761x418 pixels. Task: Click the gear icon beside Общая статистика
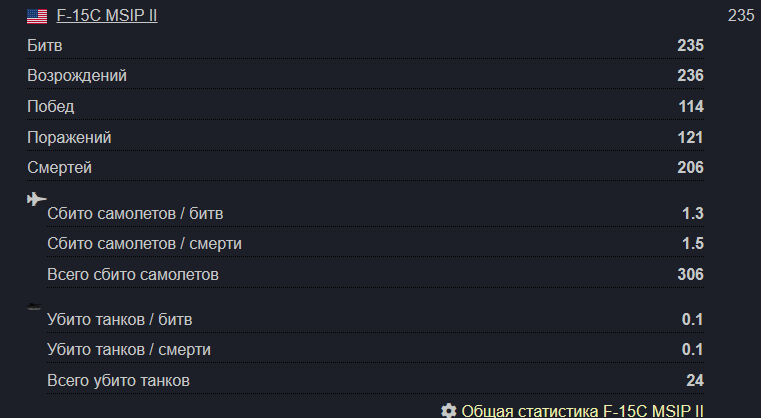[x=449, y=411]
